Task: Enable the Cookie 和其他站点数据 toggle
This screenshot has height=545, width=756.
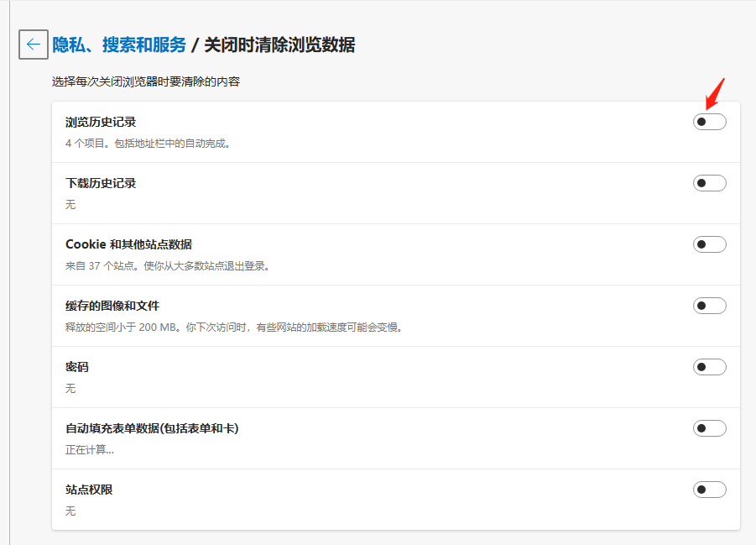Action: tap(709, 244)
